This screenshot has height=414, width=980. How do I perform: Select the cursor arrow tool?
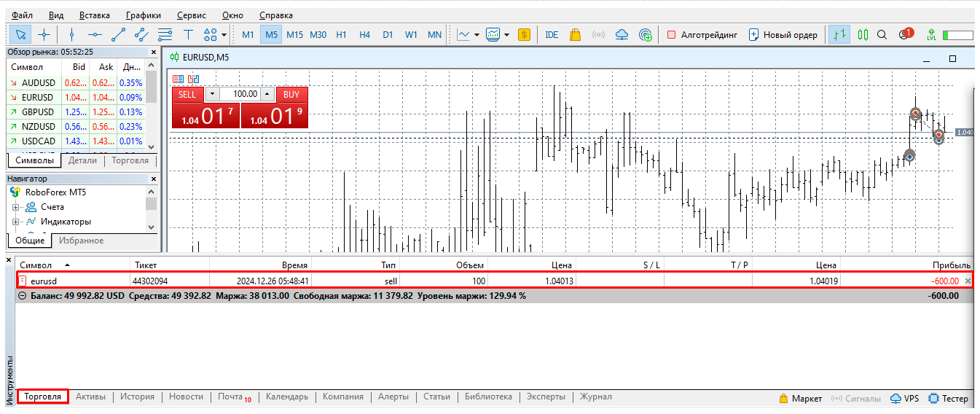coord(21,34)
